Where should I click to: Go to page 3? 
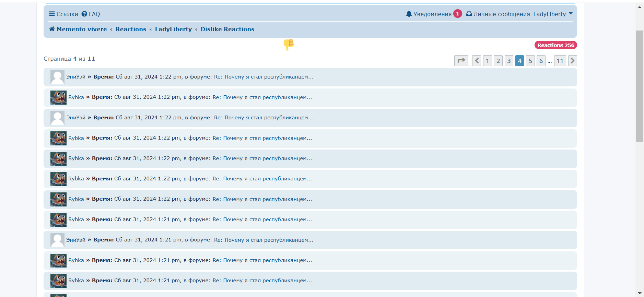[509, 61]
